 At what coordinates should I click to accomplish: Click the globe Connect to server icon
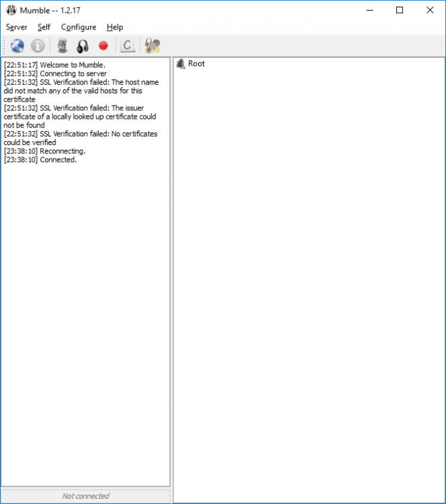17,46
